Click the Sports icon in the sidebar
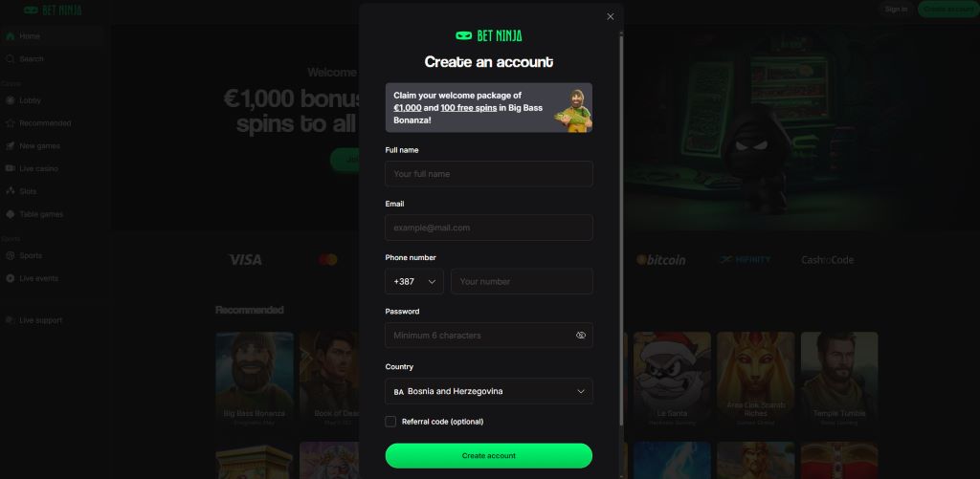 [x=10, y=255]
